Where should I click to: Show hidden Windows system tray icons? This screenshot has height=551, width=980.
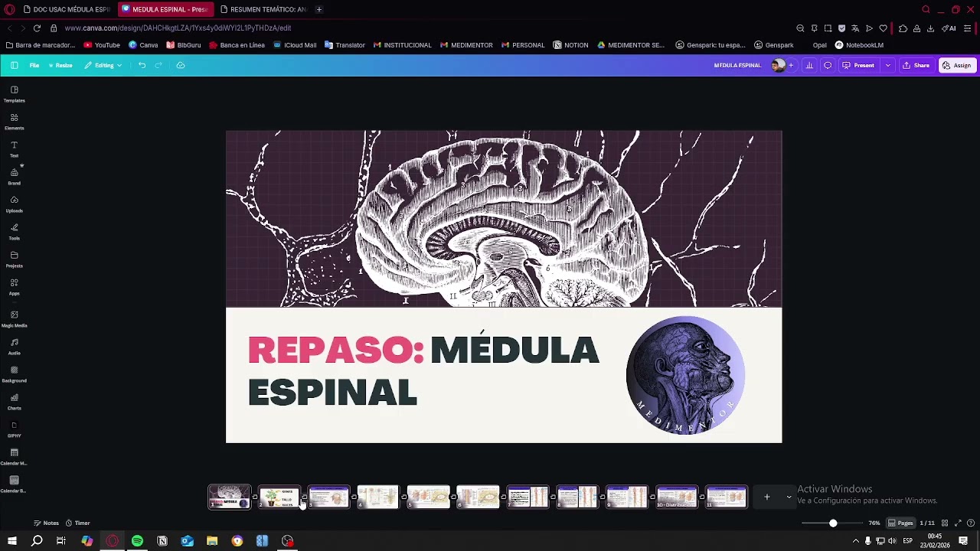click(x=855, y=541)
